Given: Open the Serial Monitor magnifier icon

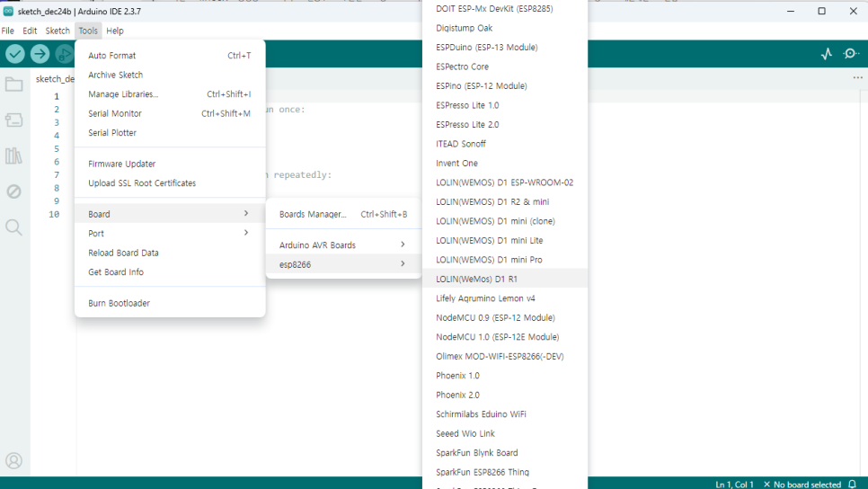Looking at the screenshot, I should (851, 54).
